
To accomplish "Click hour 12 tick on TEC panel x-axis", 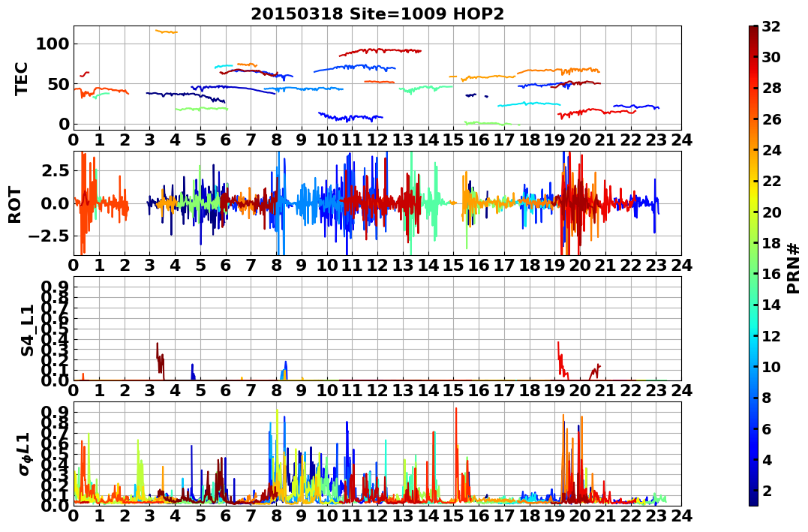I will [377, 140].
